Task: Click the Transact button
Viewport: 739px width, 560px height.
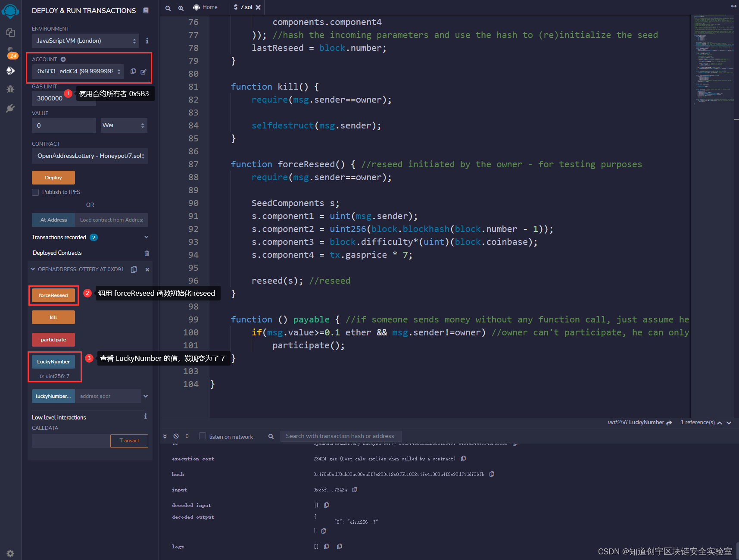Action: (129, 441)
